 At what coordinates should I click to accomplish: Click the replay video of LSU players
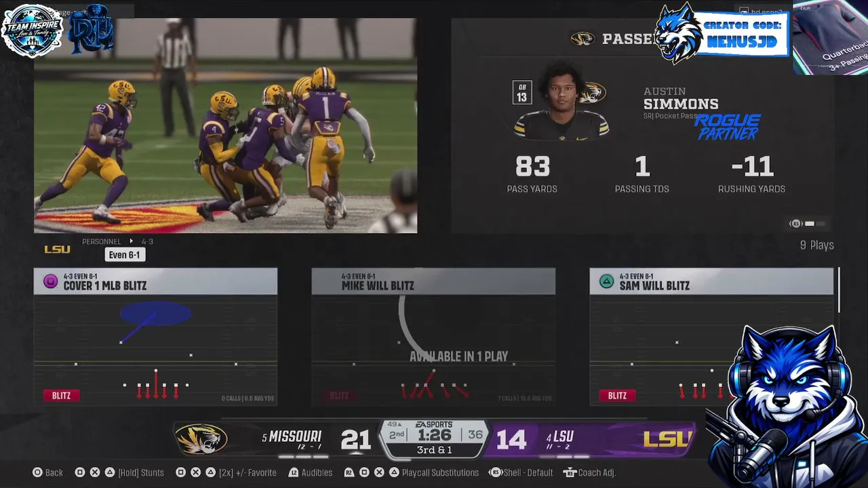coord(225,126)
